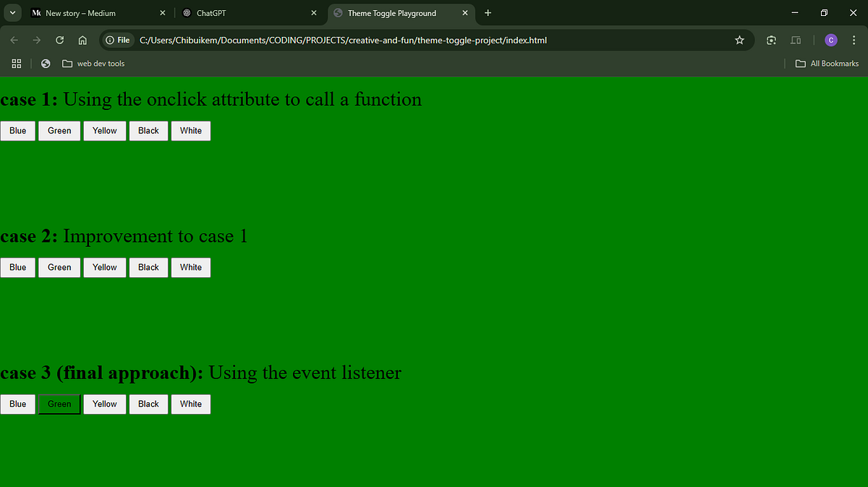This screenshot has width=868, height=487.
Task: Open the side panel icon beside the profile
Action: pyautogui.click(x=796, y=40)
